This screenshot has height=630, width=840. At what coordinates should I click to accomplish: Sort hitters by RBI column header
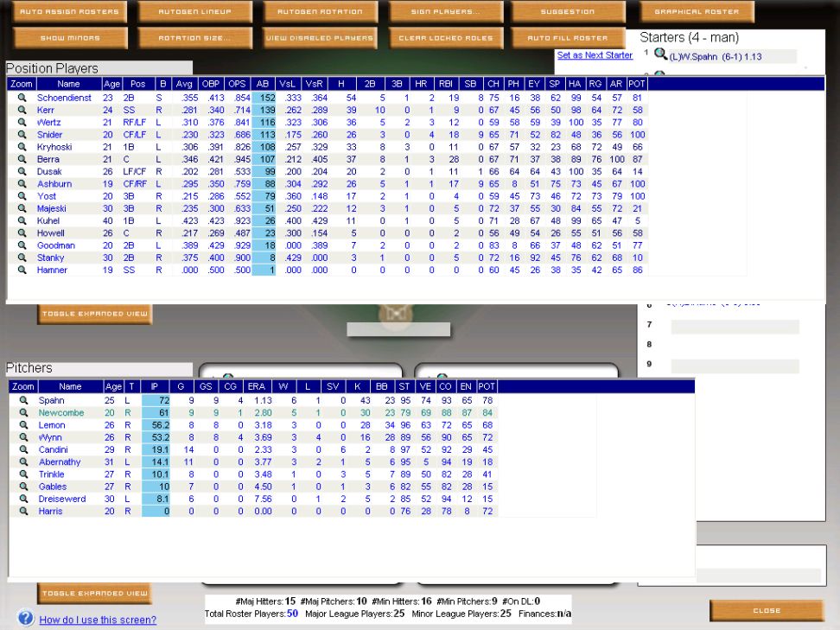pos(446,84)
